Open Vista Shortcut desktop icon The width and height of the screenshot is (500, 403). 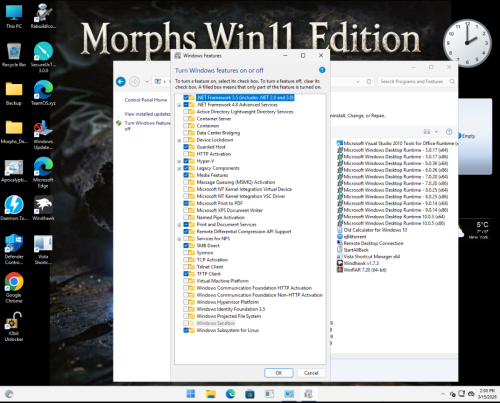43,249
